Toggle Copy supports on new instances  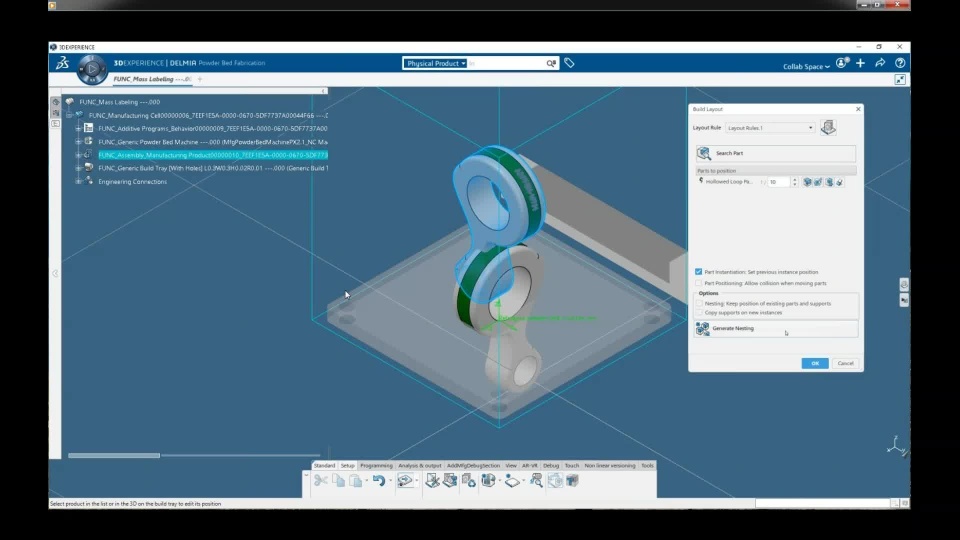point(699,312)
